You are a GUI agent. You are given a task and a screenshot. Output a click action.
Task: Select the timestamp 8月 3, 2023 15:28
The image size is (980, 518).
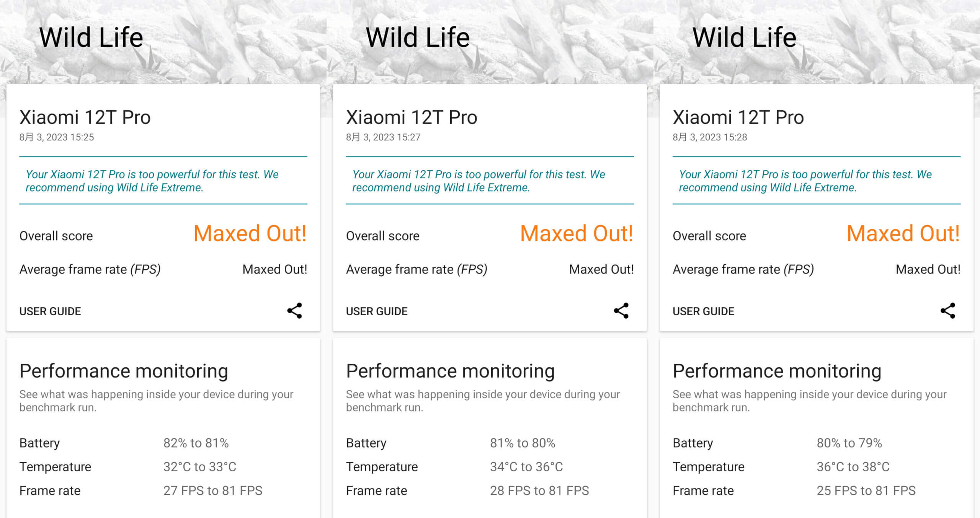pyautogui.click(x=710, y=137)
